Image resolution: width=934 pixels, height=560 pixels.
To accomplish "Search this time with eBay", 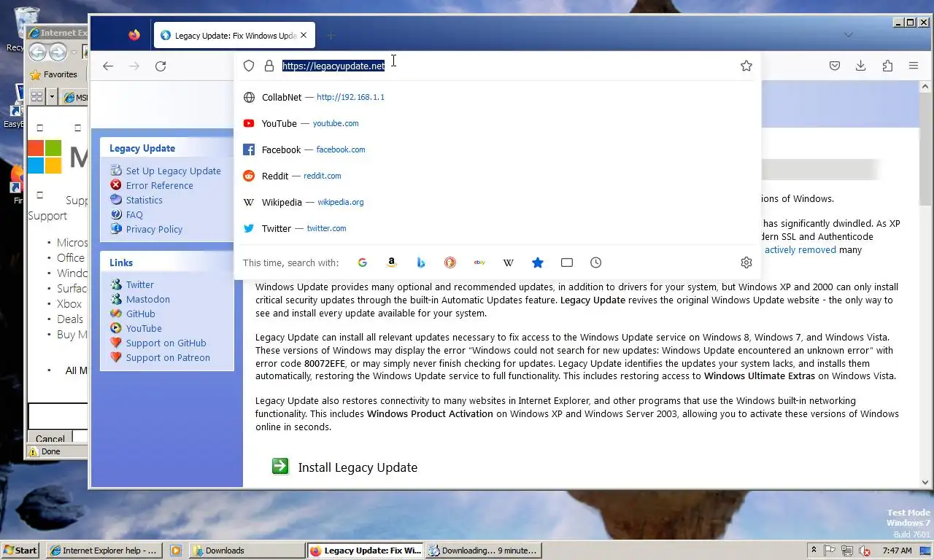I will point(479,262).
